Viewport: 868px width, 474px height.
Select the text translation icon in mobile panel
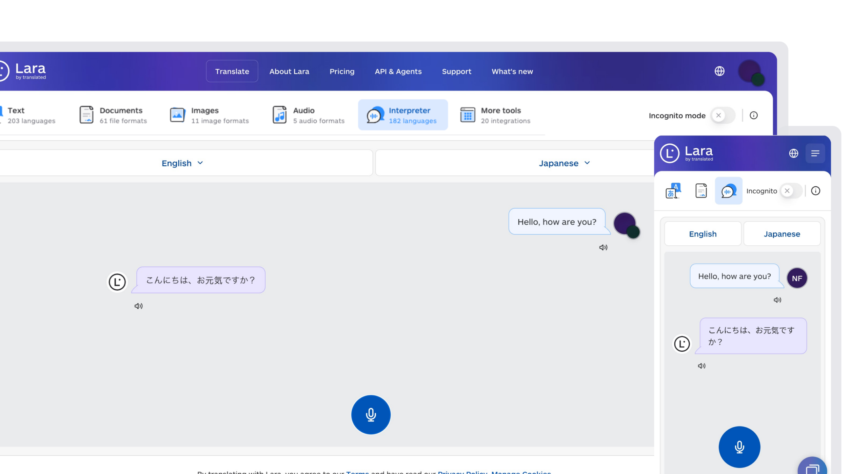pyautogui.click(x=673, y=190)
